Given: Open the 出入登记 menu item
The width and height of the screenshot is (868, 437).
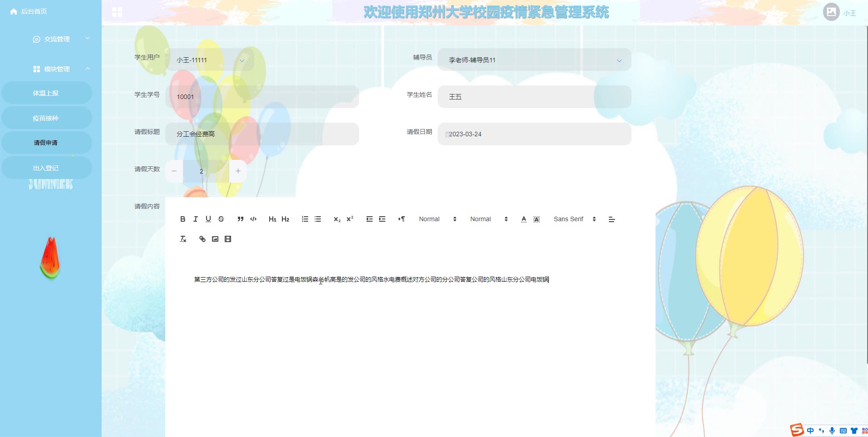Looking at the screenshot, I should [46, 168].
